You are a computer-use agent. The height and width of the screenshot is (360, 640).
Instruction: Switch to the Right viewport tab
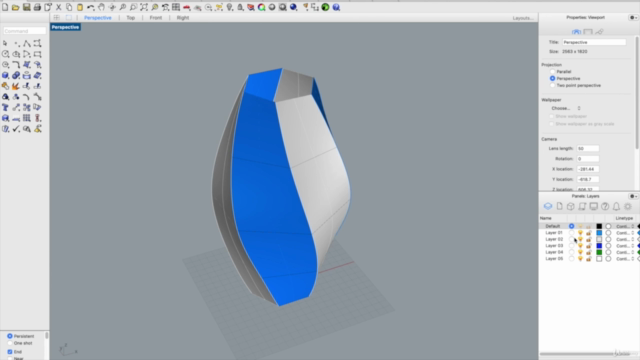[183, 18]
